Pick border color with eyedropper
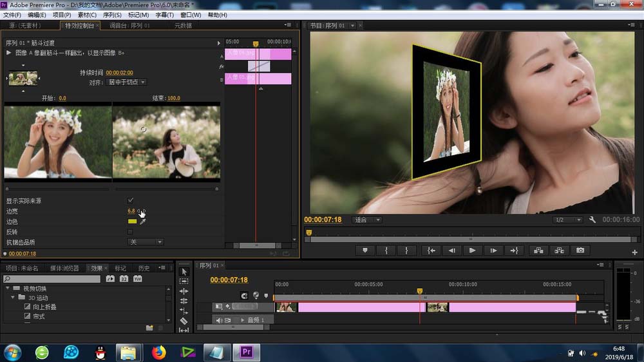 [x=143, y=222]
